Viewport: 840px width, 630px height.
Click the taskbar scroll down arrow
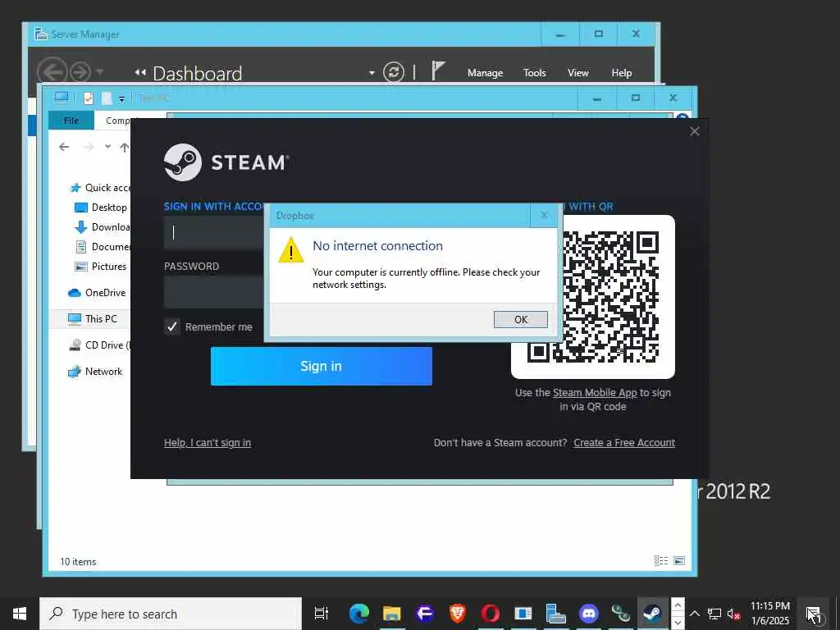tap(678, 622)
